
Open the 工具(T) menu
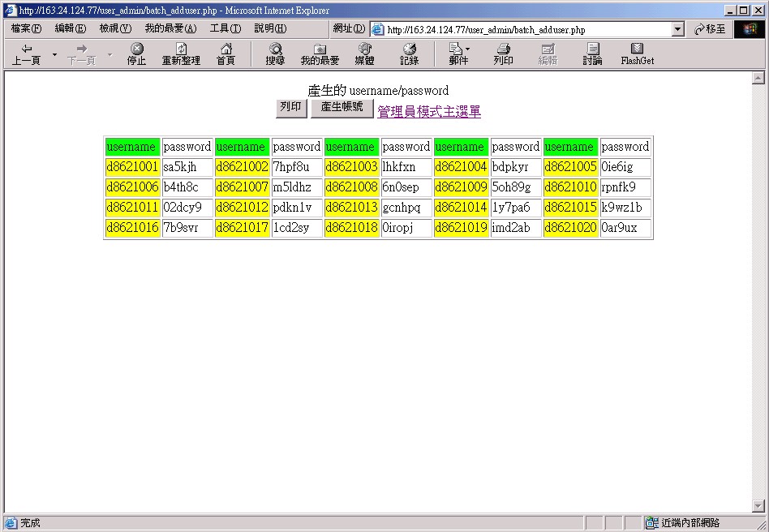[226, 28]
